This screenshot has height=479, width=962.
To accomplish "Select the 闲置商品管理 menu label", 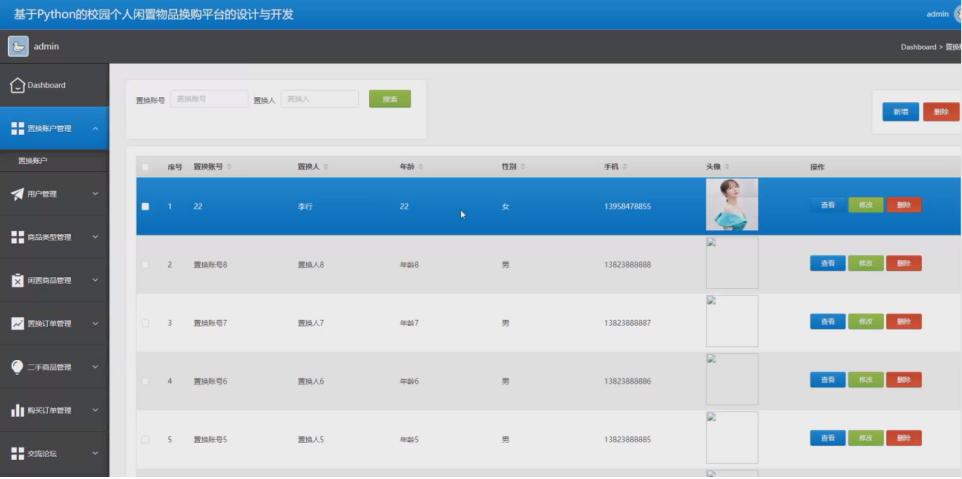I will tap(49, 280).
